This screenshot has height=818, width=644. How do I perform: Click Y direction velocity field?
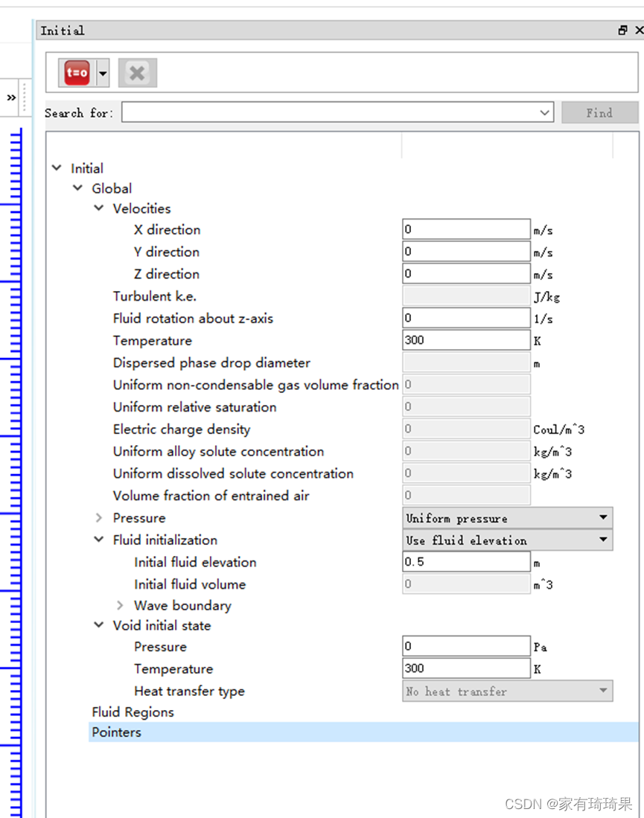coord(466,252)
